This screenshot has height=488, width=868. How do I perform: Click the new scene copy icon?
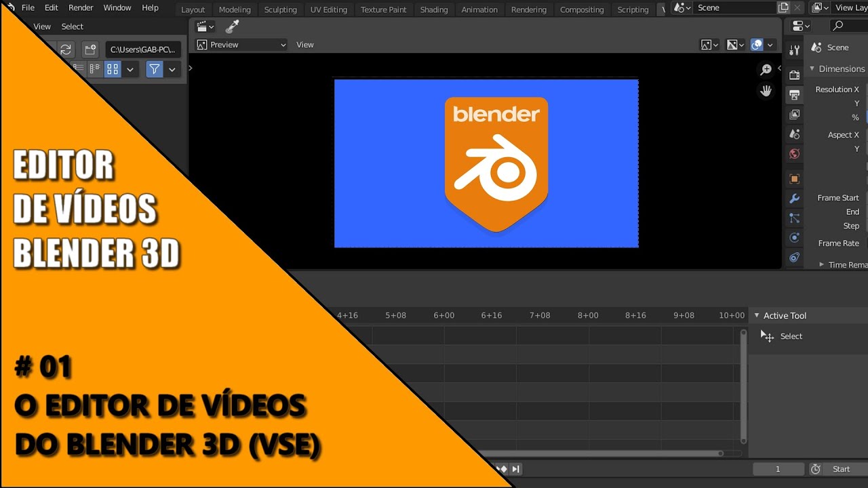(784, 7)
